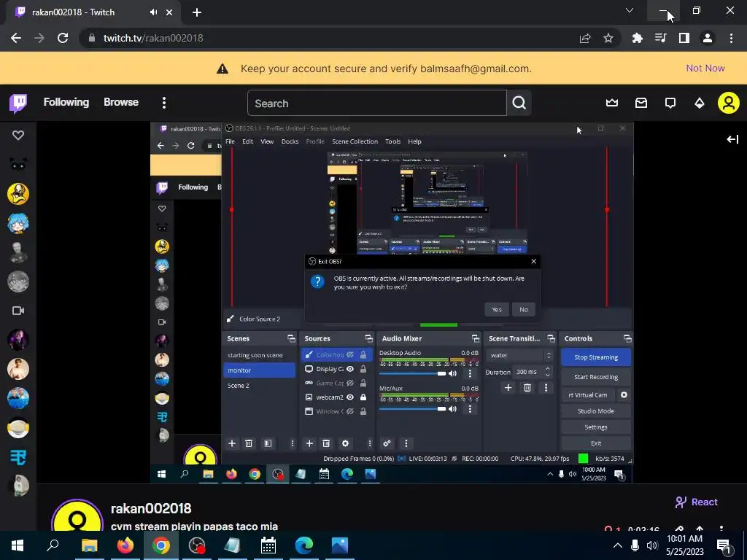Open Chrome's media control icon
This screenshot has height=560, width=747.
[x=661, y=38]
